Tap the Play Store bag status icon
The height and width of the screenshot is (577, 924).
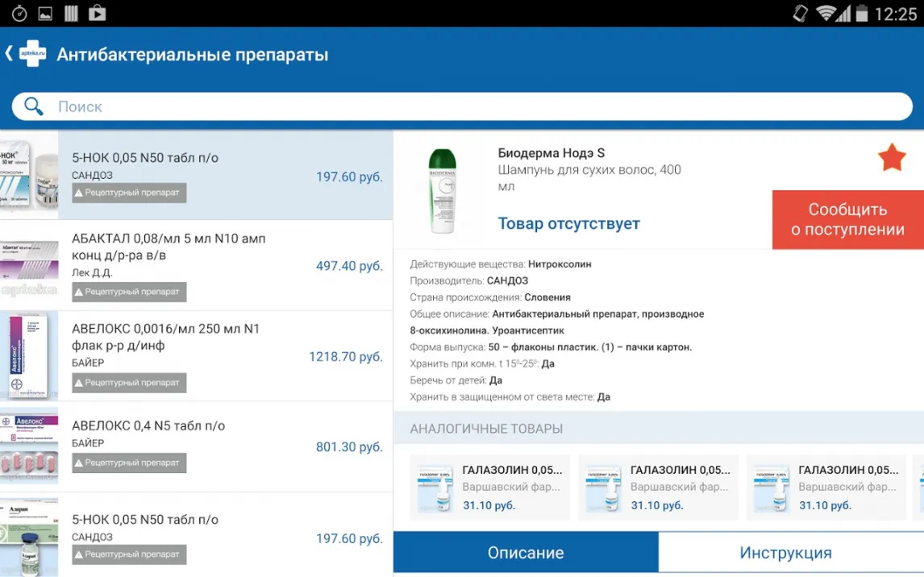pos(98,13)
